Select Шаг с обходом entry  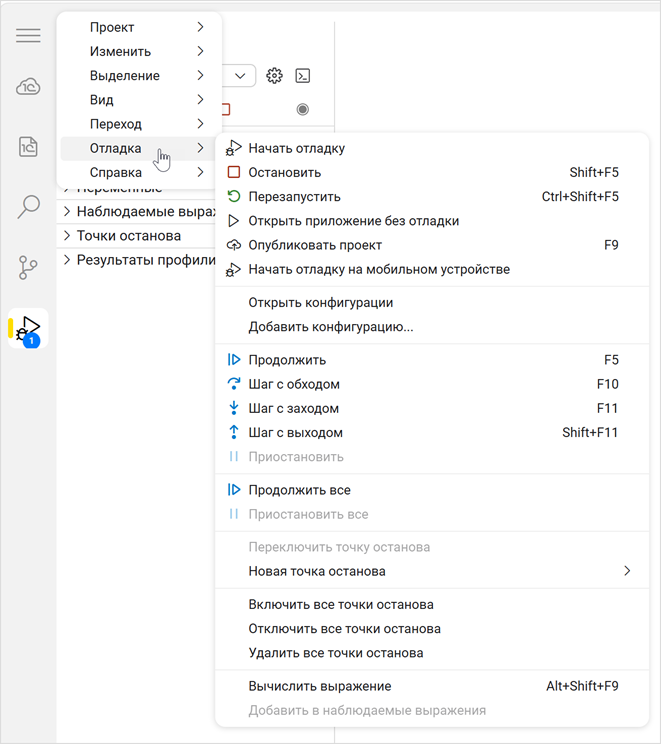coord(432,384)
